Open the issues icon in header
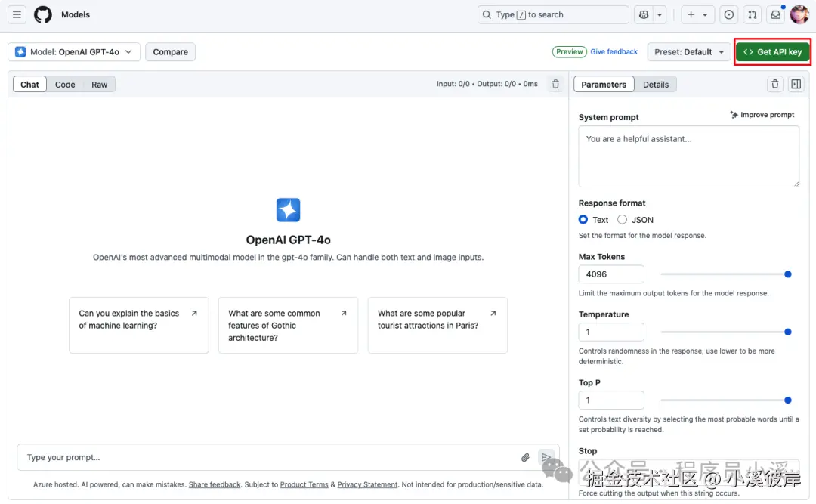The image size is (816, 504). 729,14
